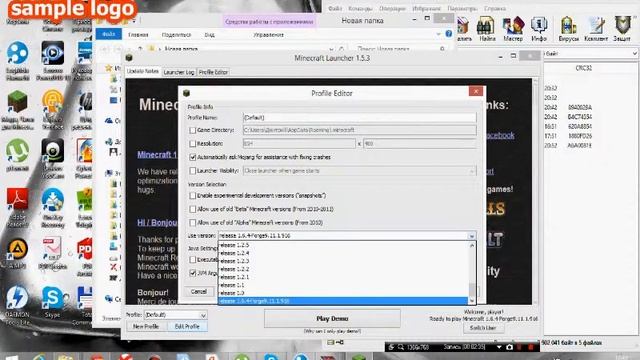The width and height of the screenshot is (640, 360).
Task: Allow use of old Alpha Minecraft versions
Action: point(193,222)
